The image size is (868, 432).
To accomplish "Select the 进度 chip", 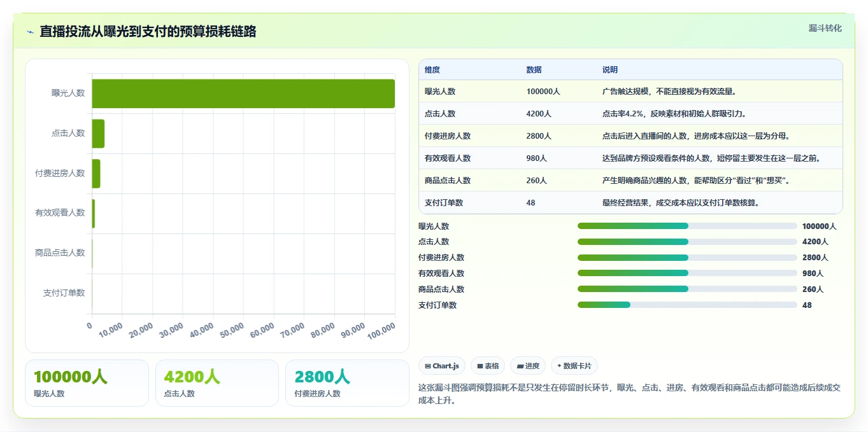I will tap(528, 366).
